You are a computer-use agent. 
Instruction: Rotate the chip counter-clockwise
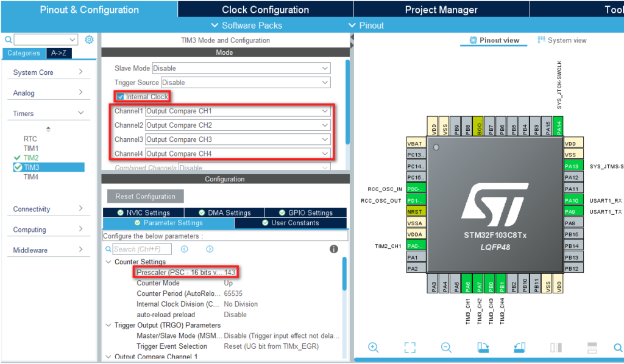click(519, 348)
